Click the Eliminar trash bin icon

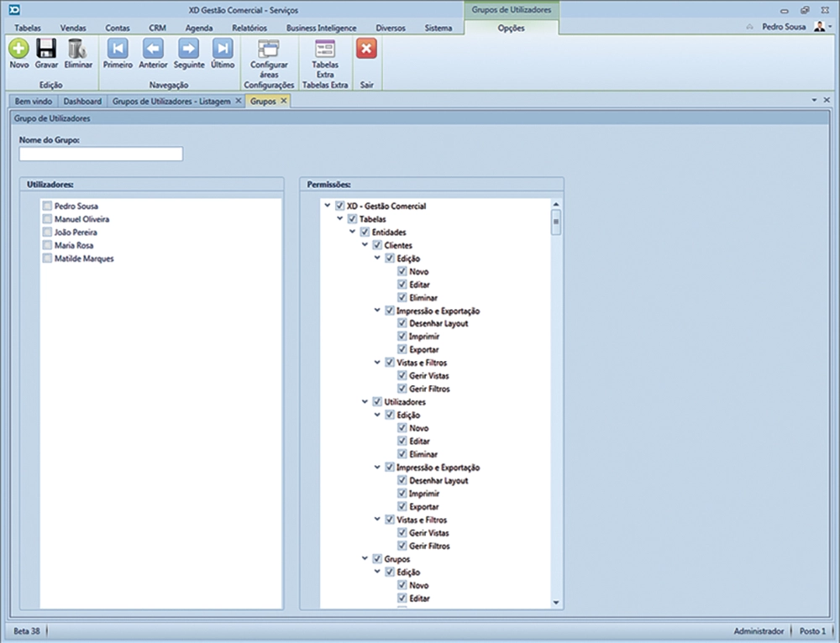77,49
